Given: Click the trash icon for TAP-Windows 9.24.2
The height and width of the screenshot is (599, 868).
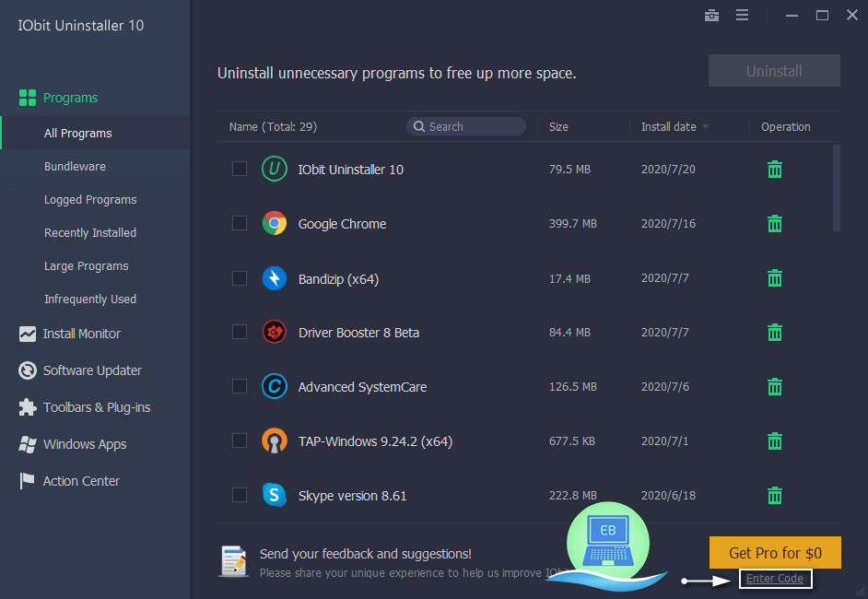Looking at the screenshot, I should pyautogui.click(x=774, y=441).
